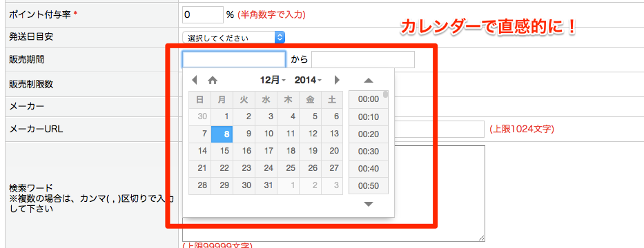Click the 販売期間 label
644x248 pixels.
[x=27, y=59]
